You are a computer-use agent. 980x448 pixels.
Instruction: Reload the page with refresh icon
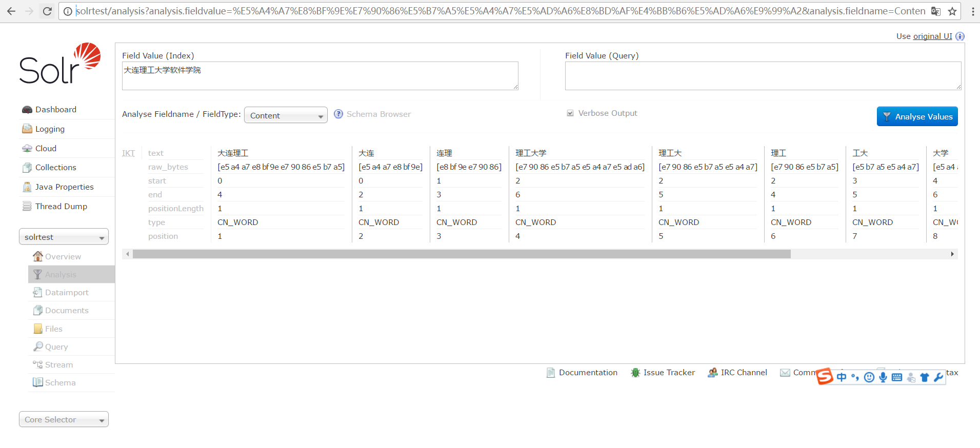[47, 11]
